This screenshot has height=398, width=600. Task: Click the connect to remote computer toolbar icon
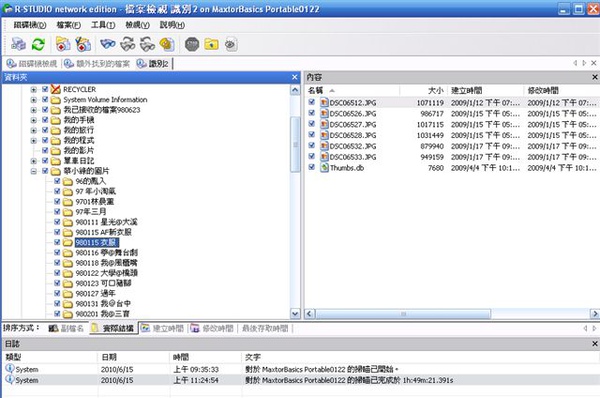coord(18,44)
